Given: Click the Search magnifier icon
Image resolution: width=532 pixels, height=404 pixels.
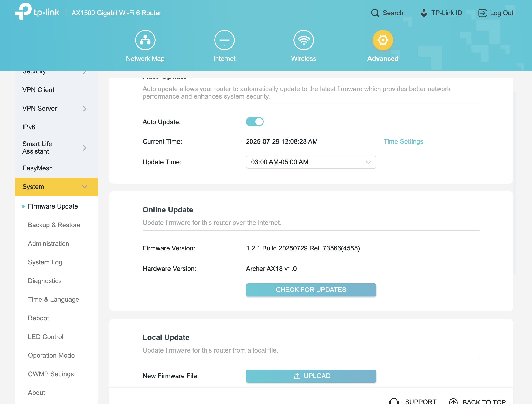Looking at the screenshot, I should 375,13.
